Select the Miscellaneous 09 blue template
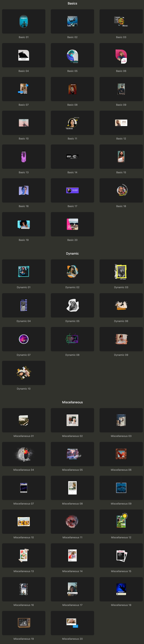The height and width of the screenshot is (644, 144). click(x=121, y=488)
